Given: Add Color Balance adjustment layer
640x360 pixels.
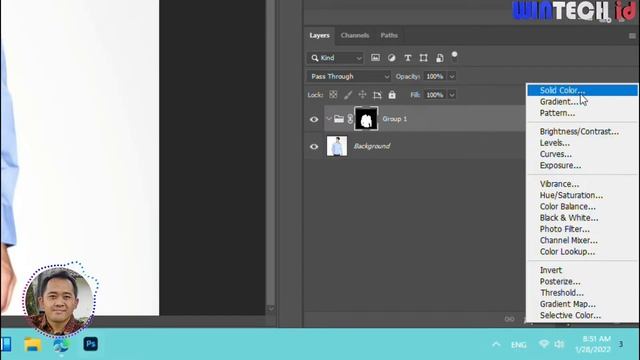Looking at the screenshot, I should (582, 207).
